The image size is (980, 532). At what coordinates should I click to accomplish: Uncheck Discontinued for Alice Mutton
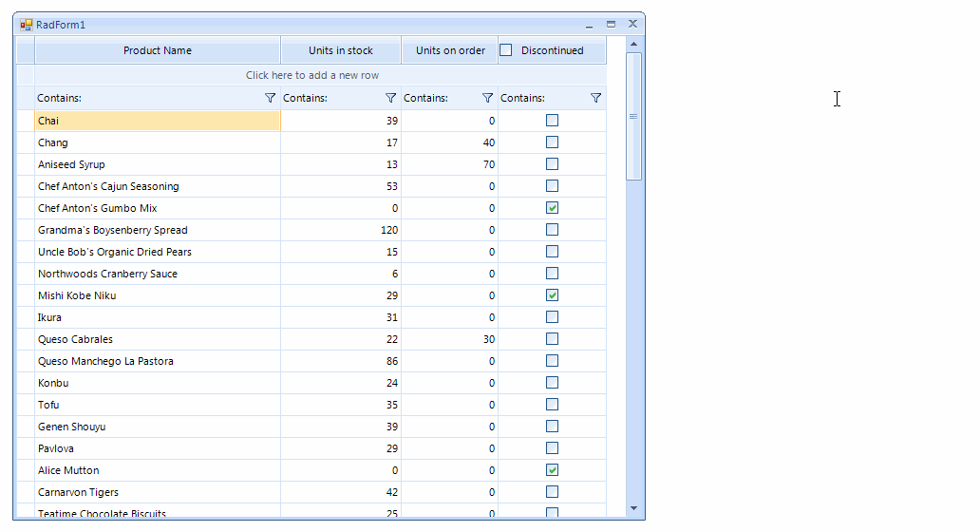[552, 470]
